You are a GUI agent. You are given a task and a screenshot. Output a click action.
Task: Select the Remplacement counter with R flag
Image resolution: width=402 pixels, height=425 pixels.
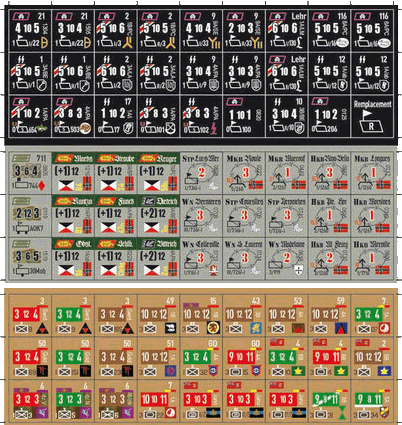(372, 116)
